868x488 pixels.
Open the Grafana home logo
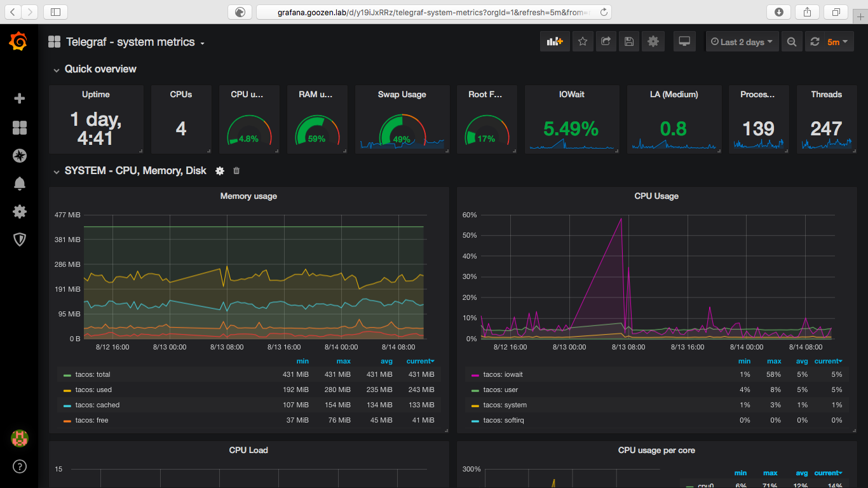click(18, 42)
